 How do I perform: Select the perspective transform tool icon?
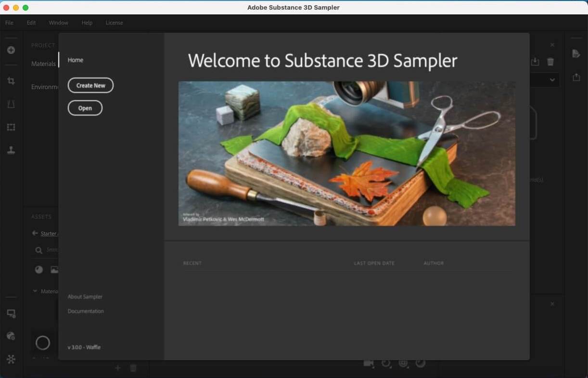coord(11,104)
